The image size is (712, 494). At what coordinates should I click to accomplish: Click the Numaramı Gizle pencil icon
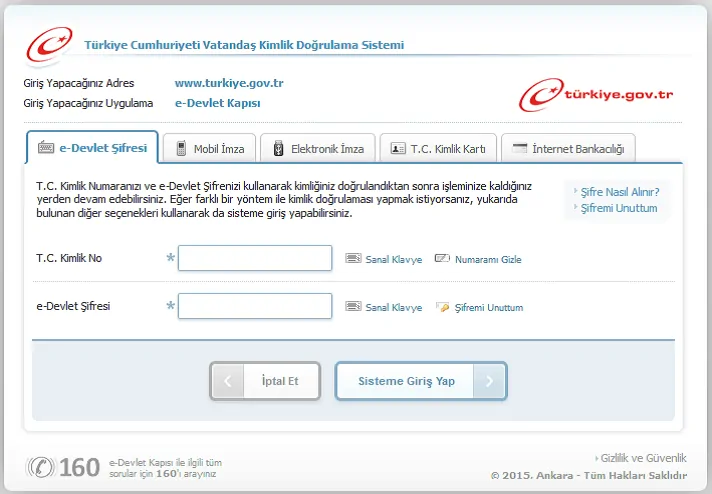(442, 258)
